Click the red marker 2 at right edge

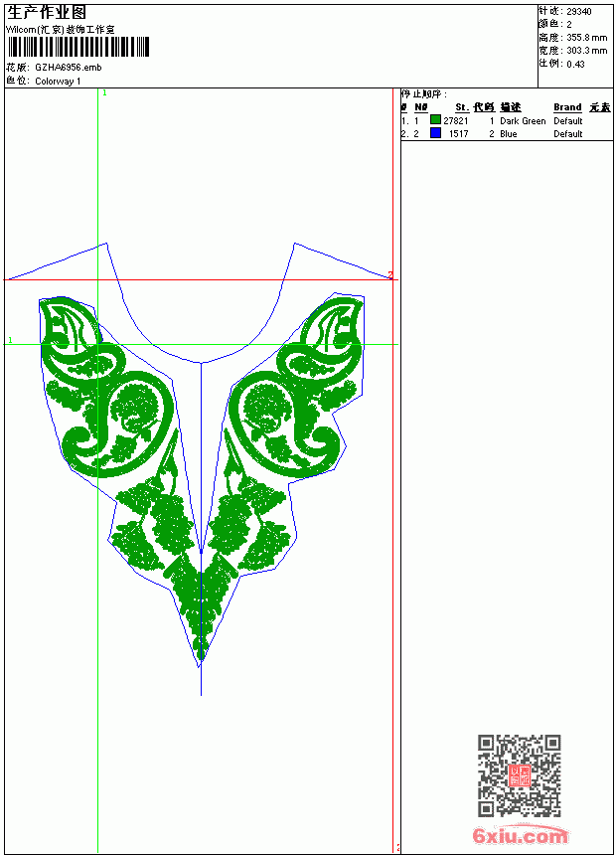390,274
